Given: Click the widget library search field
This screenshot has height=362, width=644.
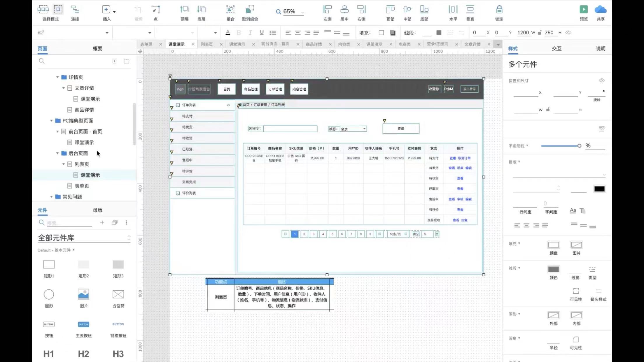Looking at the screenshot, I should click(69, 223).
